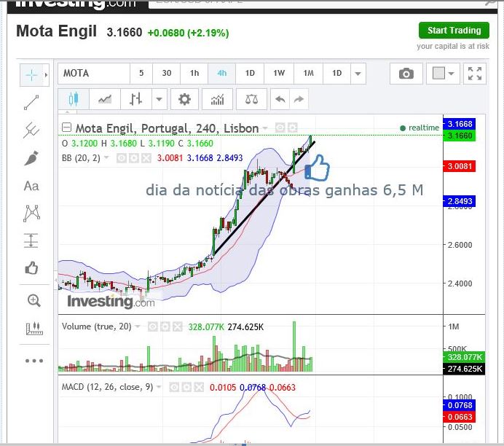Image resolution: width=504 pixels, height=446 pixels.
Task: Click the 'dia da notícia' chart annotation text
Action: pyautogui.click(x=285, y=190)
